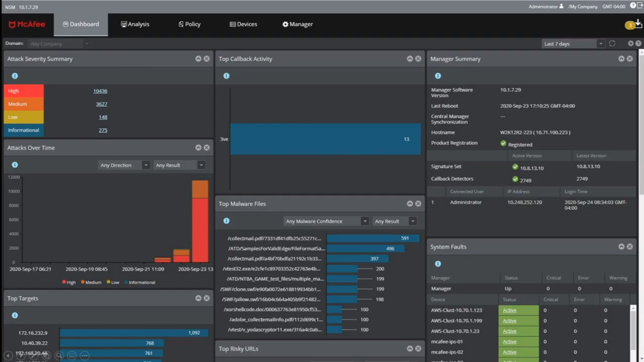Click Active status link for mcafee-ips-01
This screenshot has height=362, width=644.
pos(509,342)
